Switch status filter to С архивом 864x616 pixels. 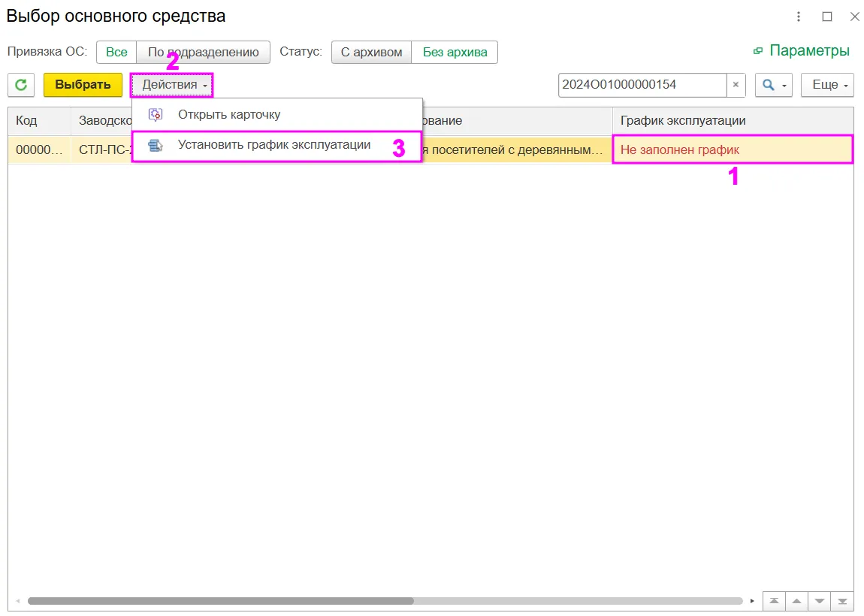(371, 53)
